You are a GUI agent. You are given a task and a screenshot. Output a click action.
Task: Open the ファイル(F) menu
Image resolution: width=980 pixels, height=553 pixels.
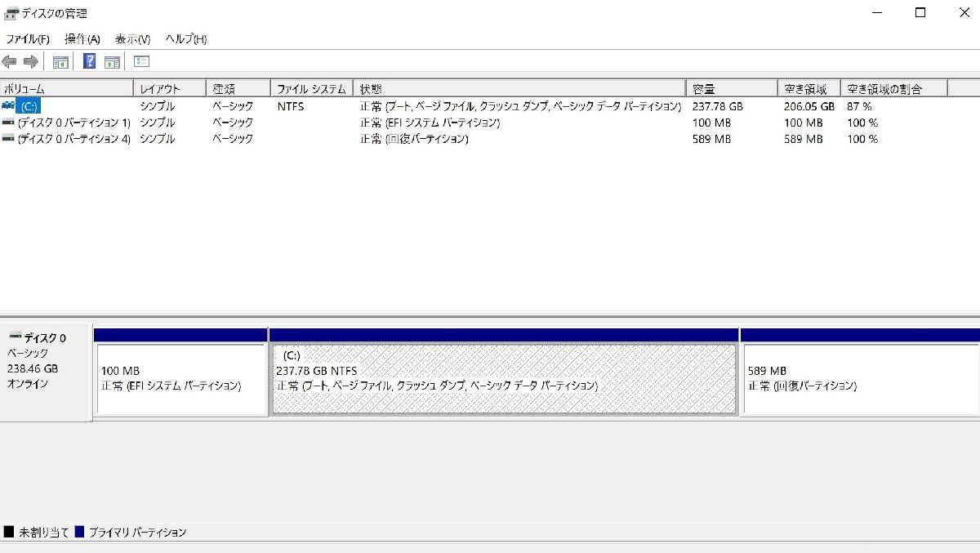click(28, 39)
